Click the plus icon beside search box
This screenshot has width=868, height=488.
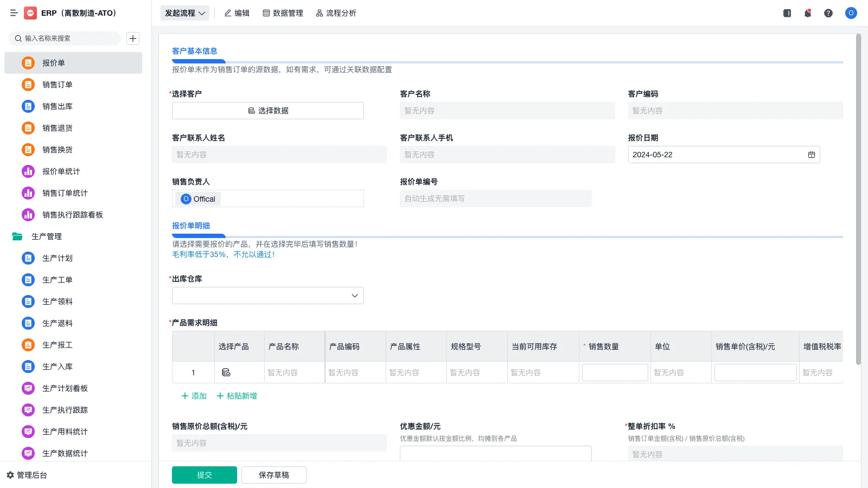133,38
